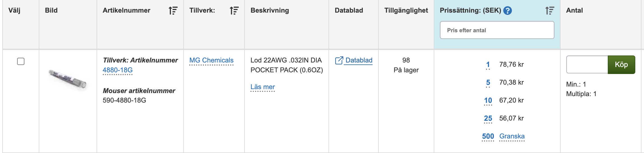The height and width of the screenshot is (153, 644).
Task: Tick the product row selection checkbox
Action: (21, 61)
